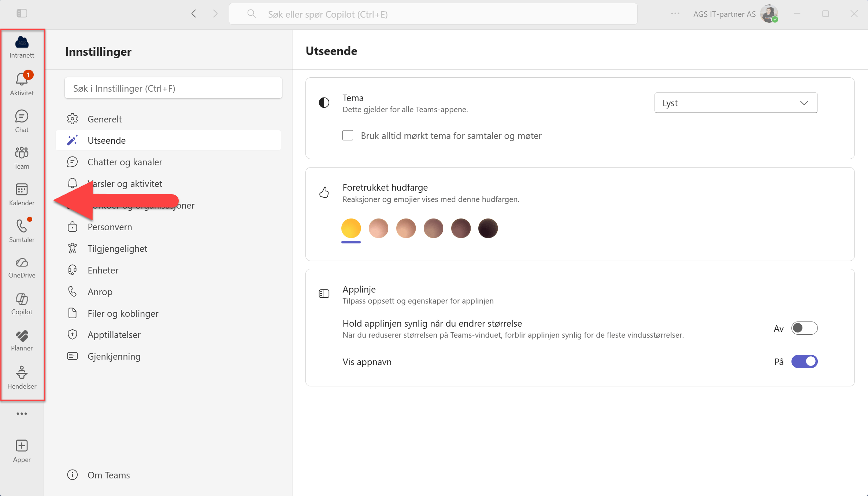
Task: Click the Innstillinger heading
Action: (x=98, y=52)
